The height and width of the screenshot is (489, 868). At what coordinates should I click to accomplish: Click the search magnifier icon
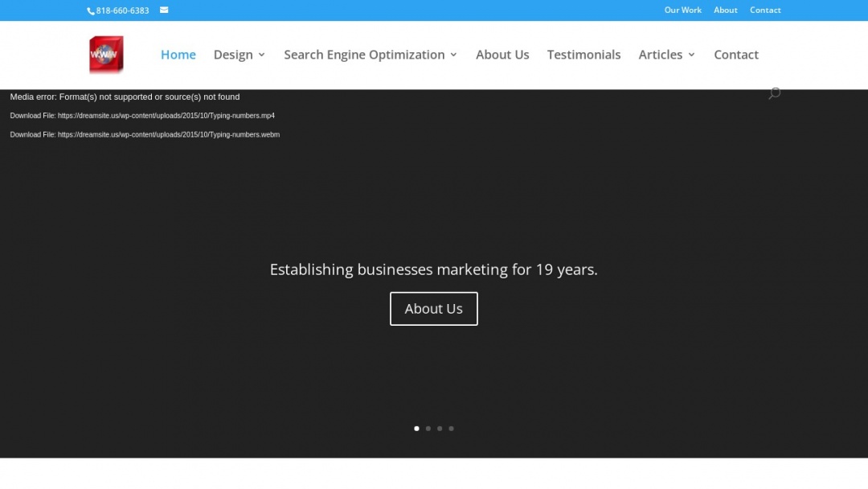774,92
